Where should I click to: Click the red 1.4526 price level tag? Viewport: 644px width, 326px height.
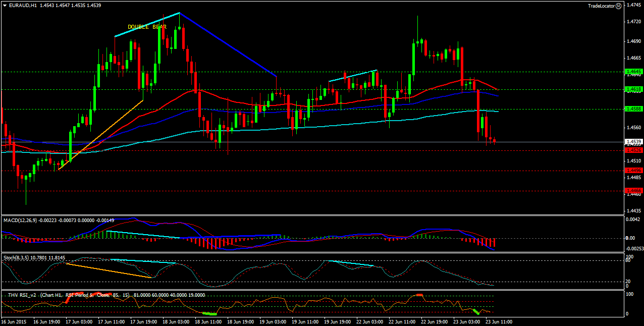(x=633, y=150)
